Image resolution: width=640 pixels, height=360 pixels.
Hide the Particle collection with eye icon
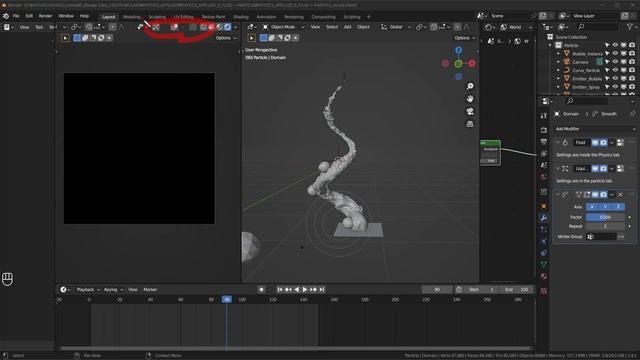coord(615,45)
